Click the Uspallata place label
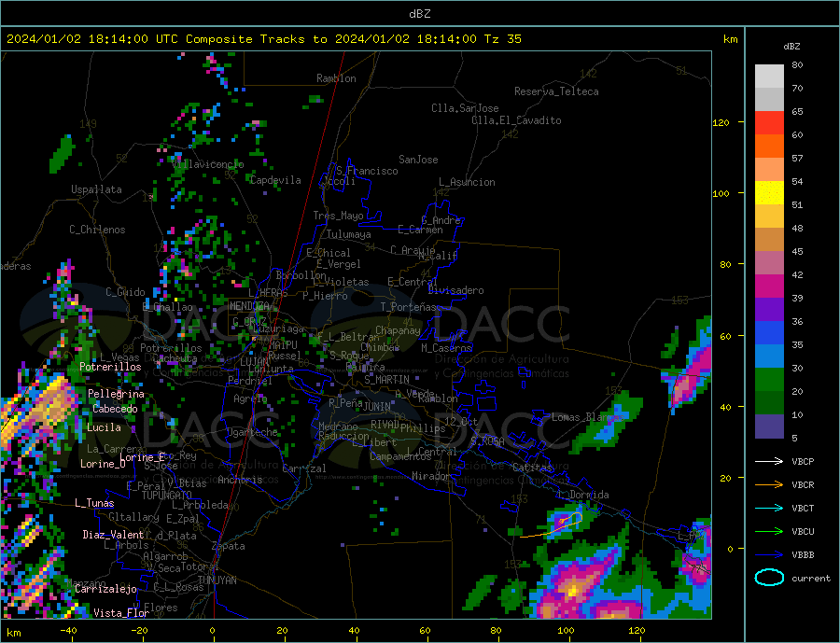This screenshot has height=643, width=840. click(x=96, y=189)
